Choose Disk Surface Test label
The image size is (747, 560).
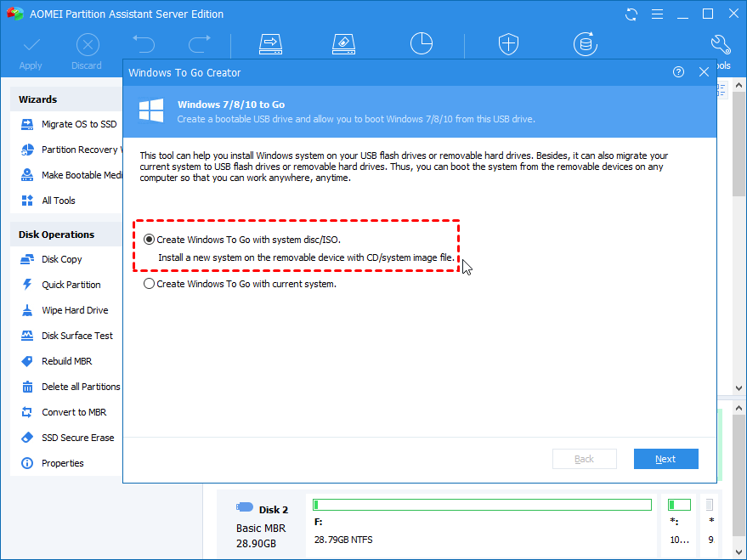77,336
